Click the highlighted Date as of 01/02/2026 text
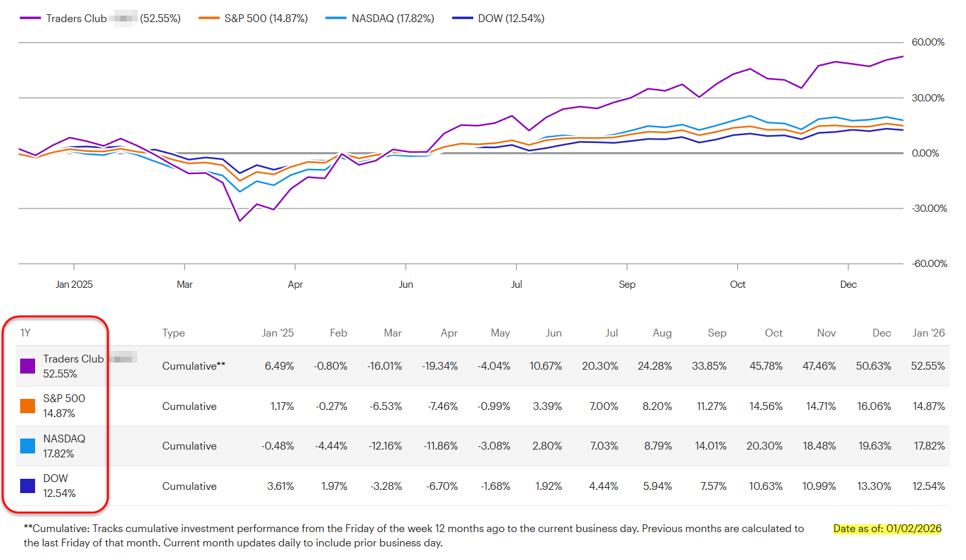966x560 pixels. click(x=887, y=528)
